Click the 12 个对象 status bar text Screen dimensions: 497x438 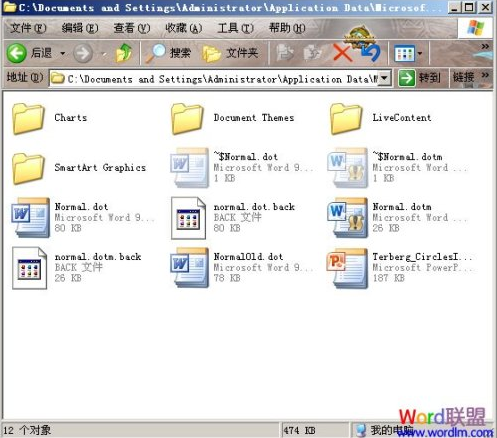pos(27,430)
